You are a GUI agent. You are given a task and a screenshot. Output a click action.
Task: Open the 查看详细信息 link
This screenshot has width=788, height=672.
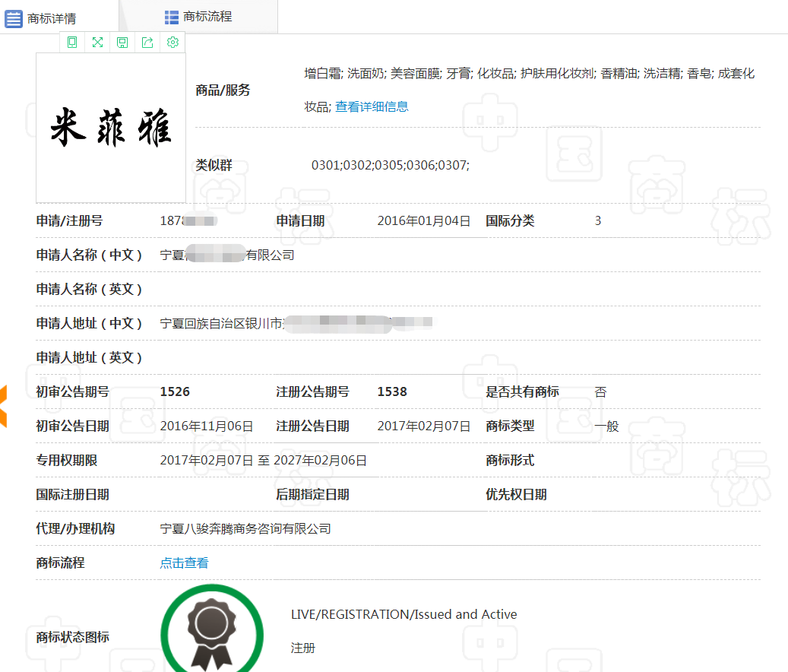(x=372, y=107)
